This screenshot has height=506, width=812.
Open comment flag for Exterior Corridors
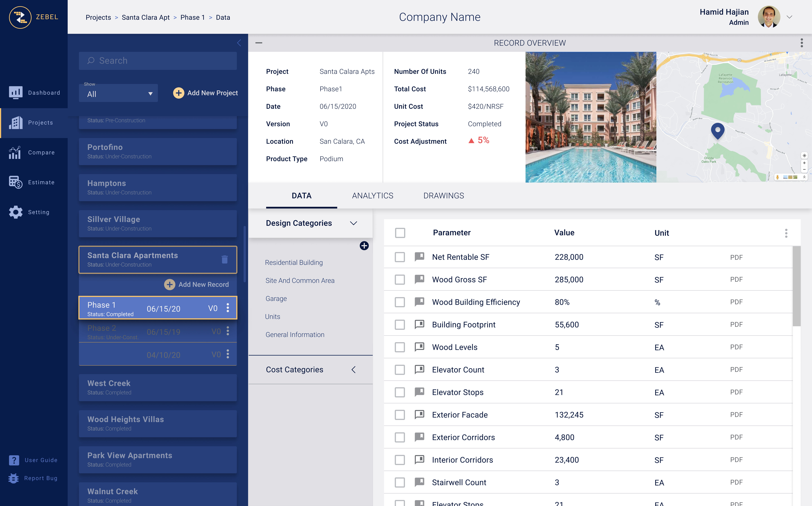click(x=420, y=437)
